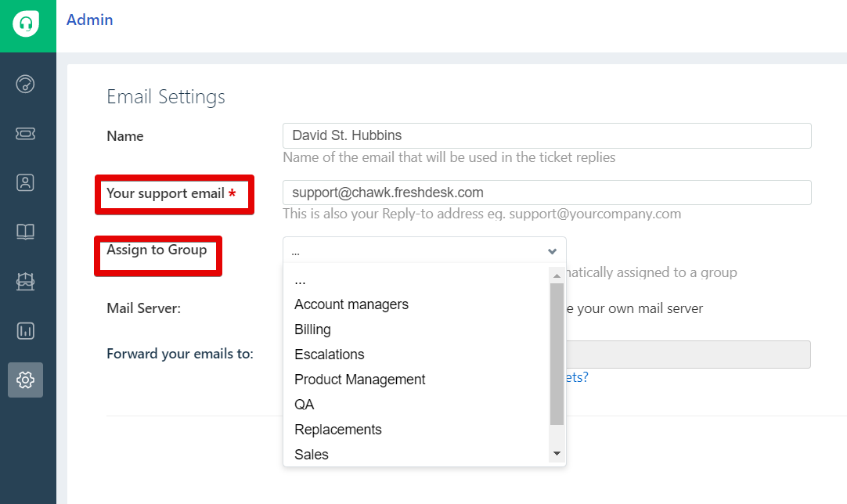Click the Admin breadcrumb link
Viewport: 847px width, 504px height.
90,20
